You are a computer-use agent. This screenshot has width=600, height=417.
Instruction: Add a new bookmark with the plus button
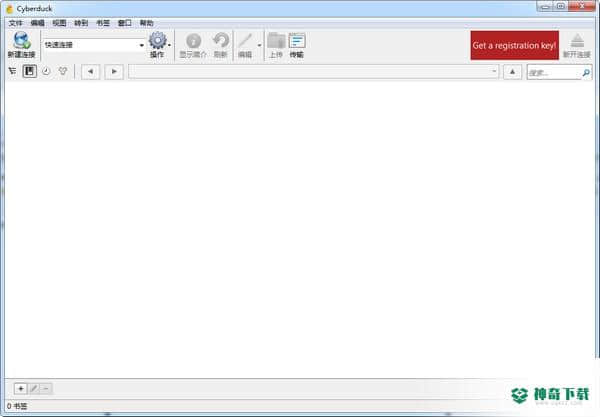21,389
